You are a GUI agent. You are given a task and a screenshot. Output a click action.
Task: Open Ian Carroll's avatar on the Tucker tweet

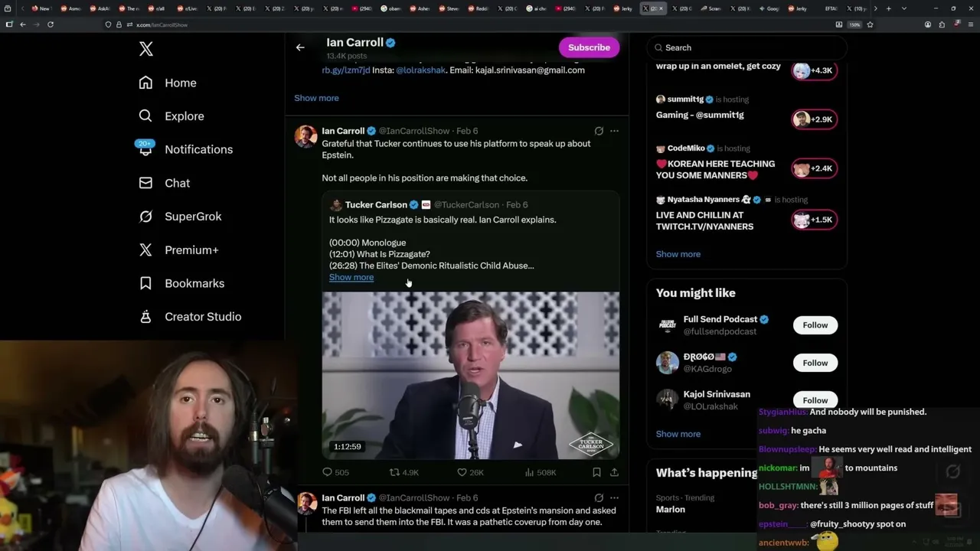pos(306,137)
